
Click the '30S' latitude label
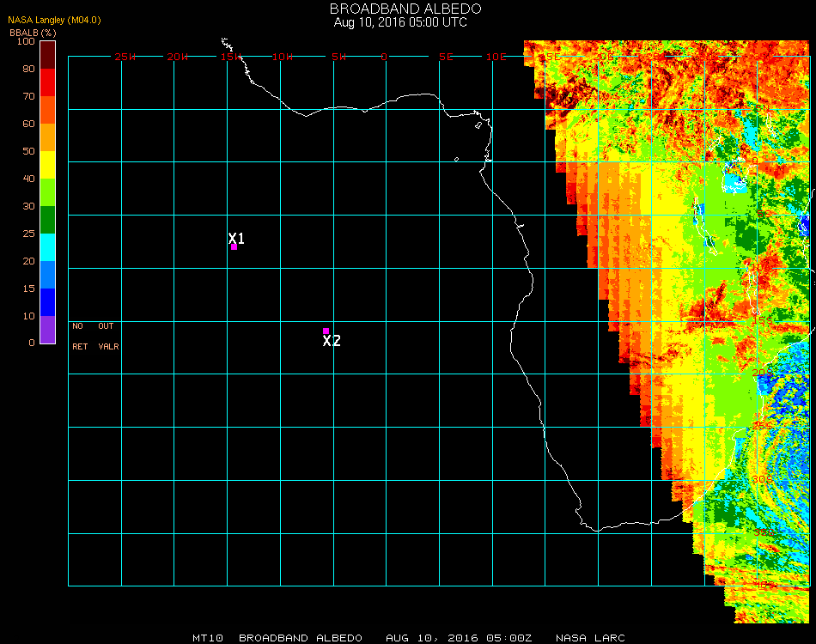763,479
